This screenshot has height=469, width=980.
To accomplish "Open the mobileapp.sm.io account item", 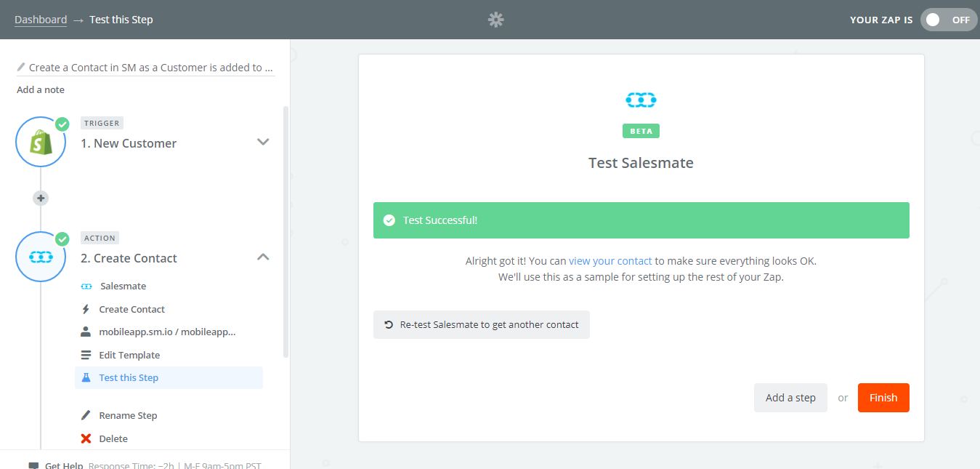I will pyautogui.click(x=169, y=332).
